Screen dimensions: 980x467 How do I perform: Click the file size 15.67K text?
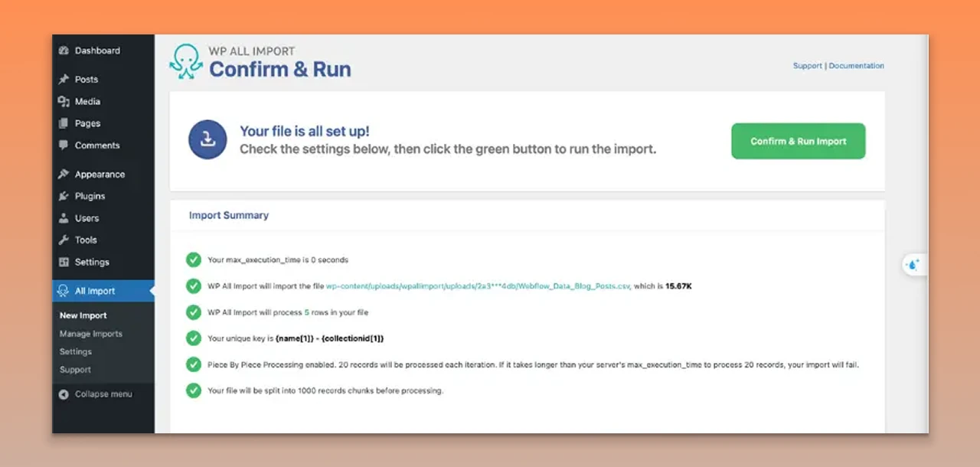(679, 286)
